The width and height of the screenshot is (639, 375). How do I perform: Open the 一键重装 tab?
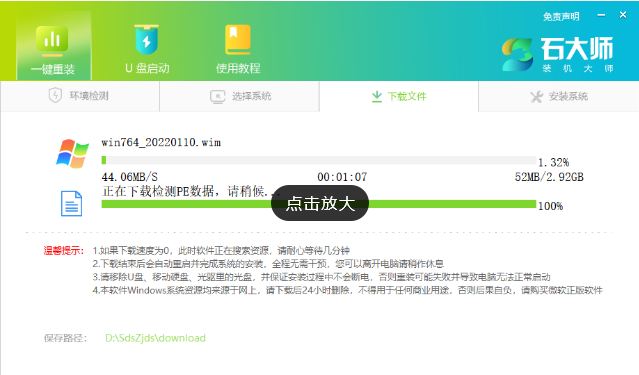tap(53, 46)
